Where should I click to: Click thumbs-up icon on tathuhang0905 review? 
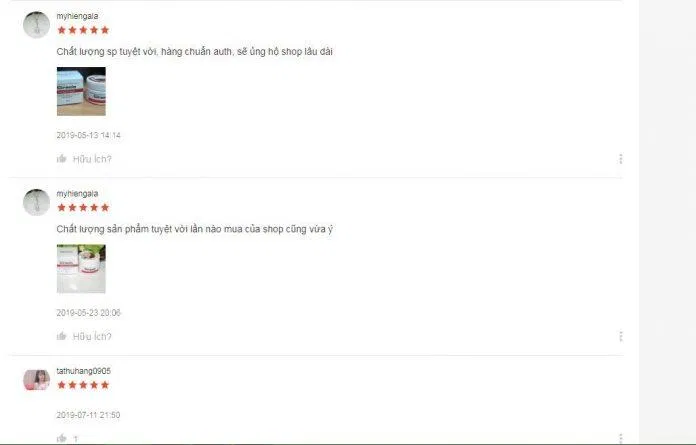62,438
